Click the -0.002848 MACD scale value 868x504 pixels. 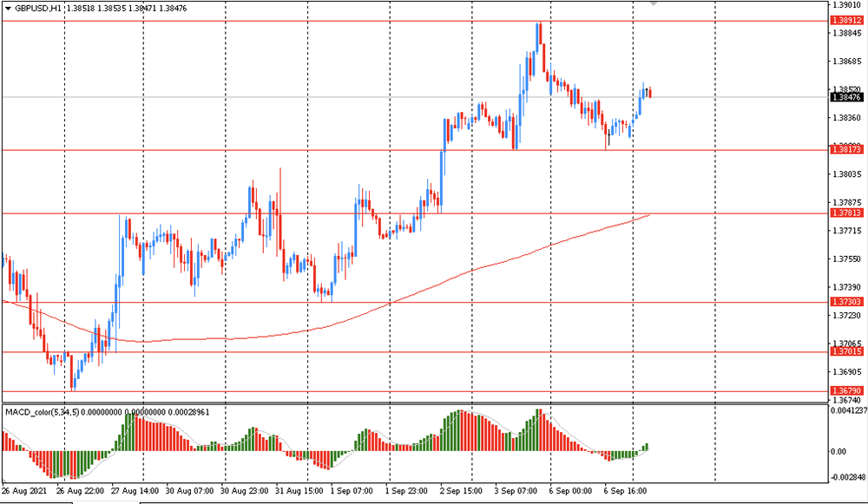pyautogui.click(x=848, y=477)
